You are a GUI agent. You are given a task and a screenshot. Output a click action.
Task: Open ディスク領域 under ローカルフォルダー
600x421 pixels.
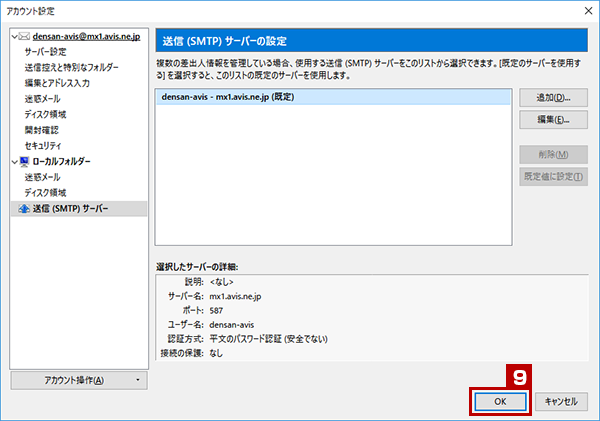tap(46, 193)
